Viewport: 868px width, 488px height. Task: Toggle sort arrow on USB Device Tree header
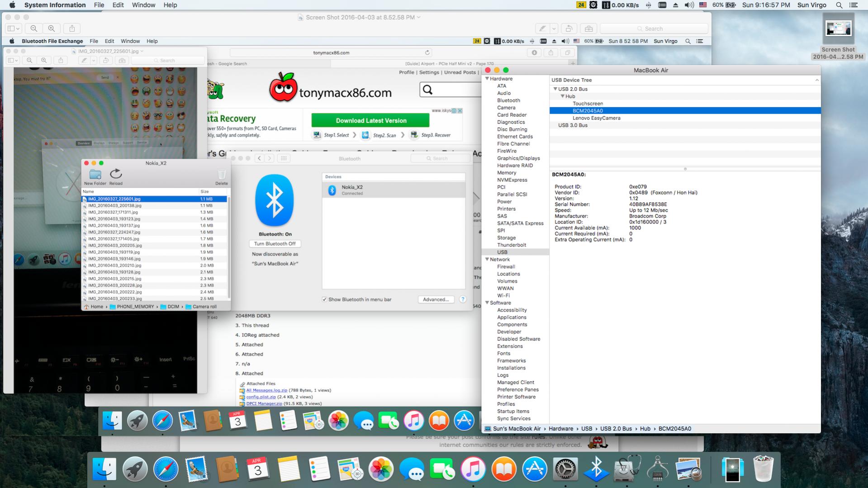coord(816,80)
